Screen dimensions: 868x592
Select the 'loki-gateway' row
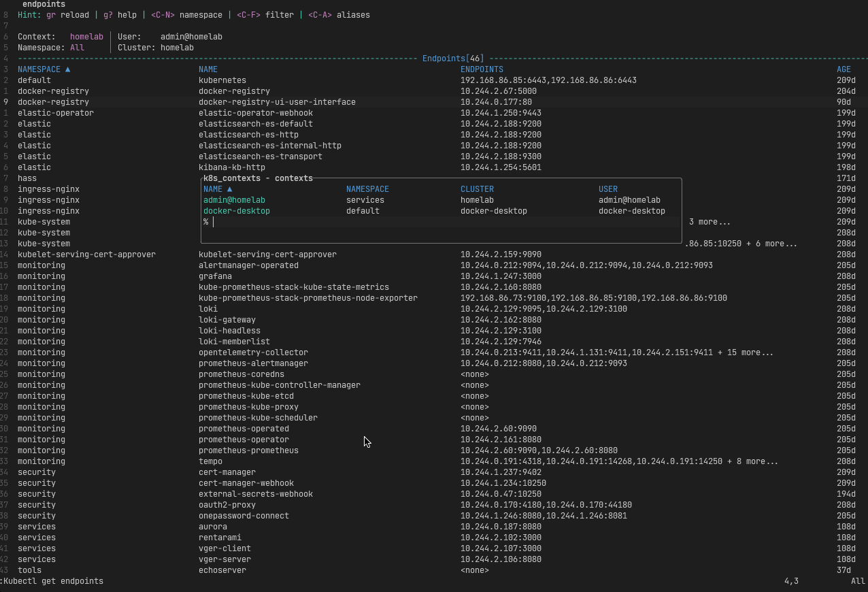tap(434, 320)
